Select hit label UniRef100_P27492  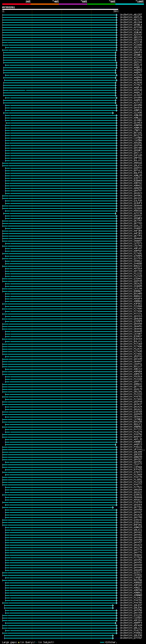pyautogui.click(x=131, y=354)
